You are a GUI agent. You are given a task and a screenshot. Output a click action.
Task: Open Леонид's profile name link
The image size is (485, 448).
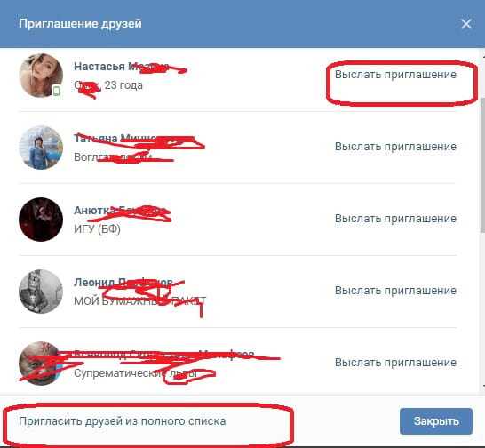(123, 283)
